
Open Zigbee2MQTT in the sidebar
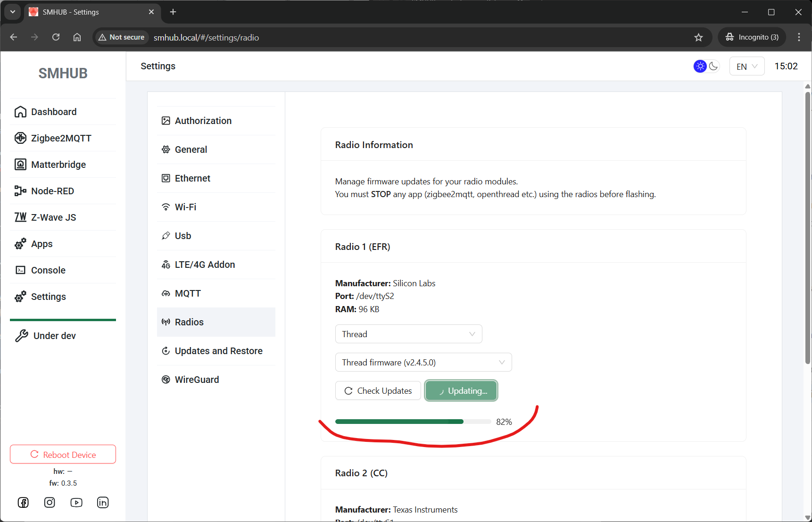tap(61, 138)
